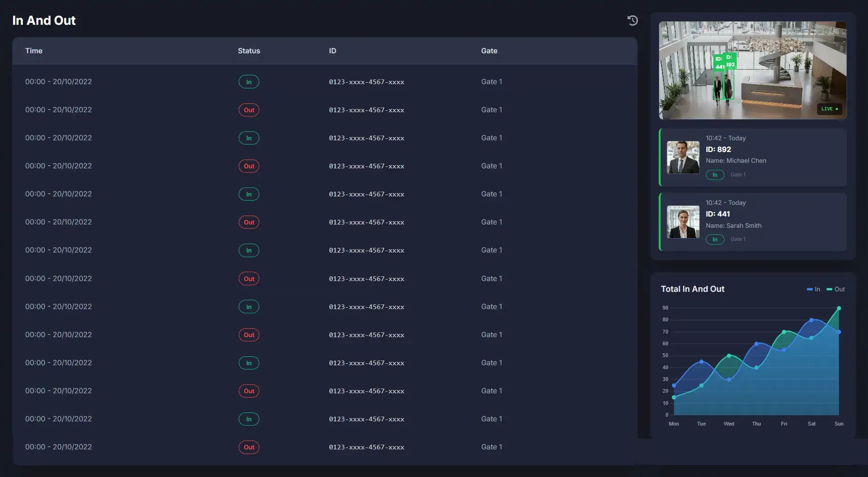Toggle the Out series in chart legend
This screenshot has width=868, height=477.
pos(836,289)
